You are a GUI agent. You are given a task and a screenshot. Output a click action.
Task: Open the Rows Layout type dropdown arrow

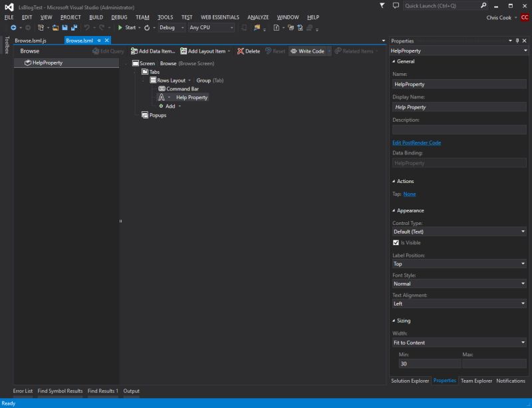(x=190, y=81)
